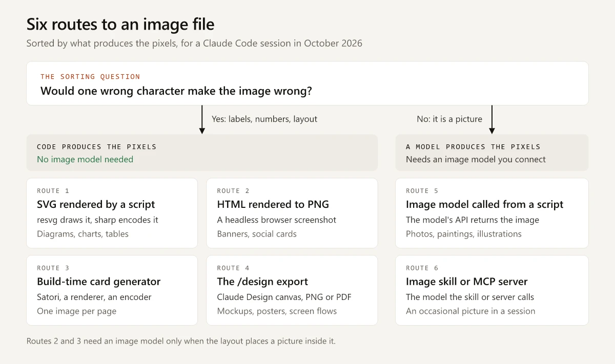
Task: Click 'Diagrams, charts, tables'
Action: click(x=83, y=234)
